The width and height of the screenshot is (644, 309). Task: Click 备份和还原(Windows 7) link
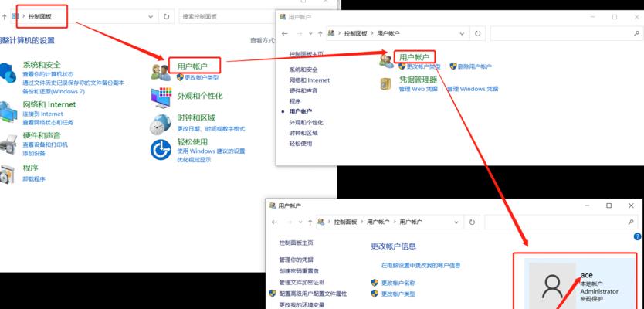tap(53, 91)
